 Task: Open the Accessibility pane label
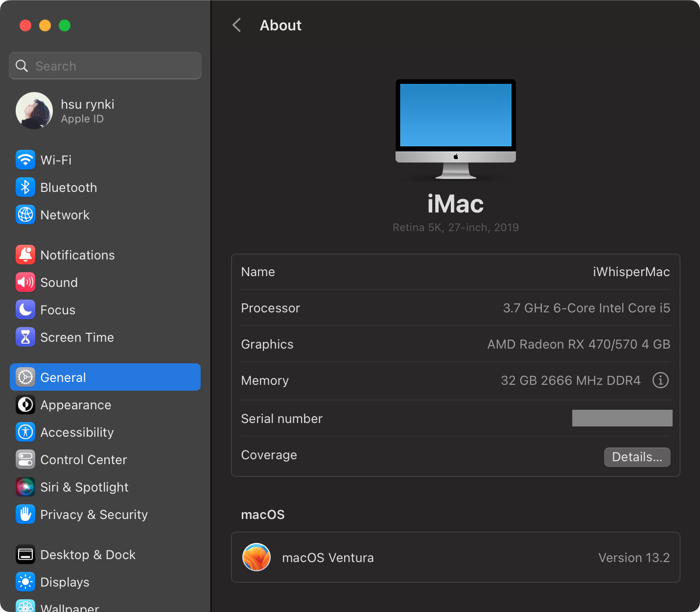[77, 432]
